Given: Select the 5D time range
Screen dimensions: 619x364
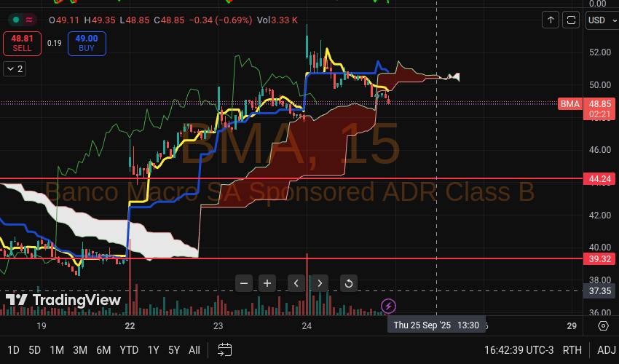Looking at the screenshot, I should [x=35, y=350].
